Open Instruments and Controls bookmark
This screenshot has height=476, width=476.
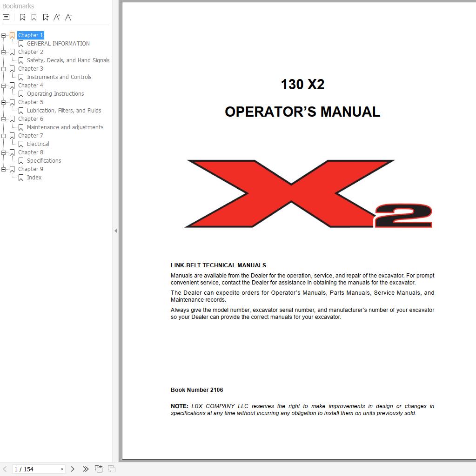click(59, 77)
